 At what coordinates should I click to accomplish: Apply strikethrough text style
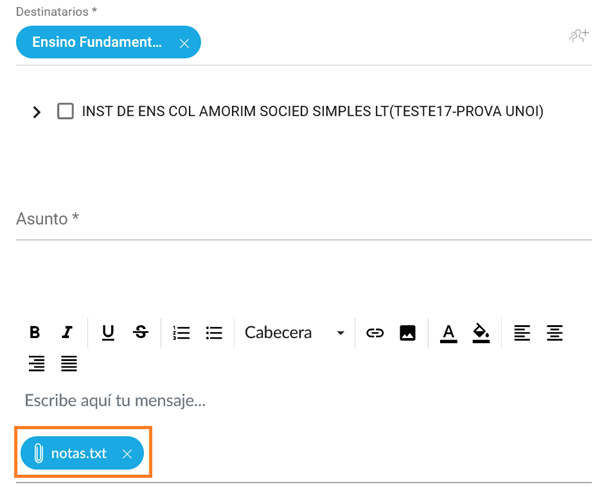(141, 333)
